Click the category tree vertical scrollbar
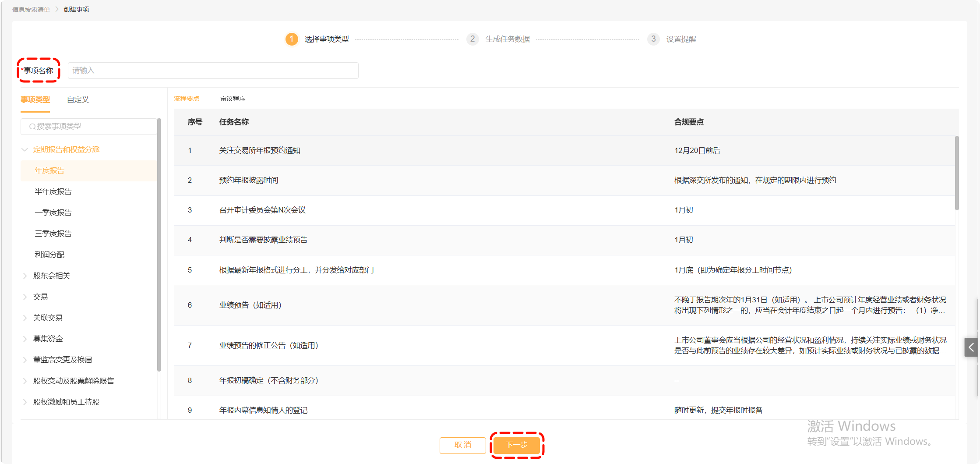The image size is (980, 464). tap(159, 245)
